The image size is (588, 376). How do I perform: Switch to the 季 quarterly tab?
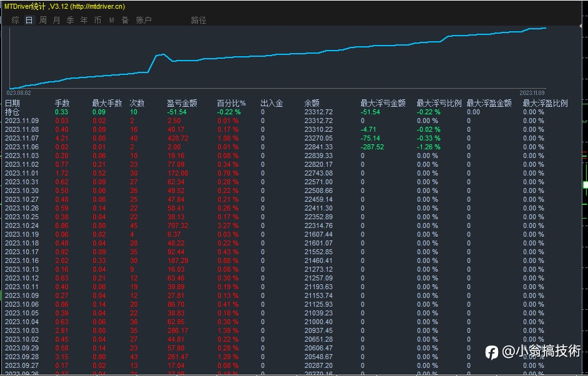point(70,20)
